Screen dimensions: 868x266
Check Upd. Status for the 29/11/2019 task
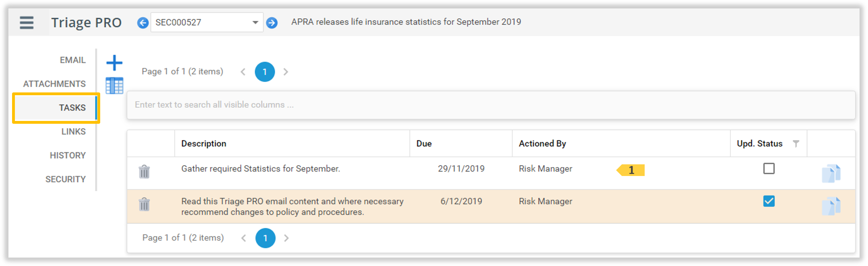[769, 168]
